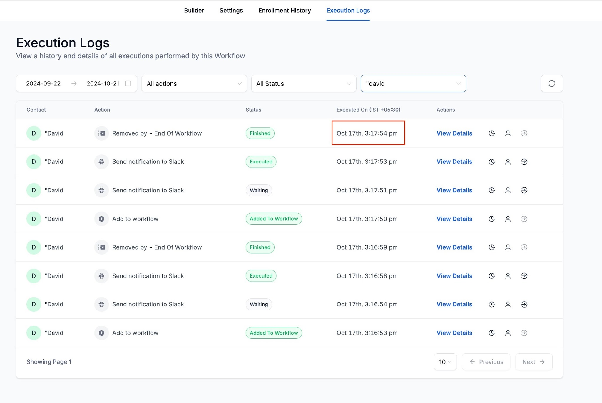Image resolution: width=602 pixels, height=403 pixels.
Task: Open contact icon for 3:16:53 pm row
Action: click(x=508, y=333)
